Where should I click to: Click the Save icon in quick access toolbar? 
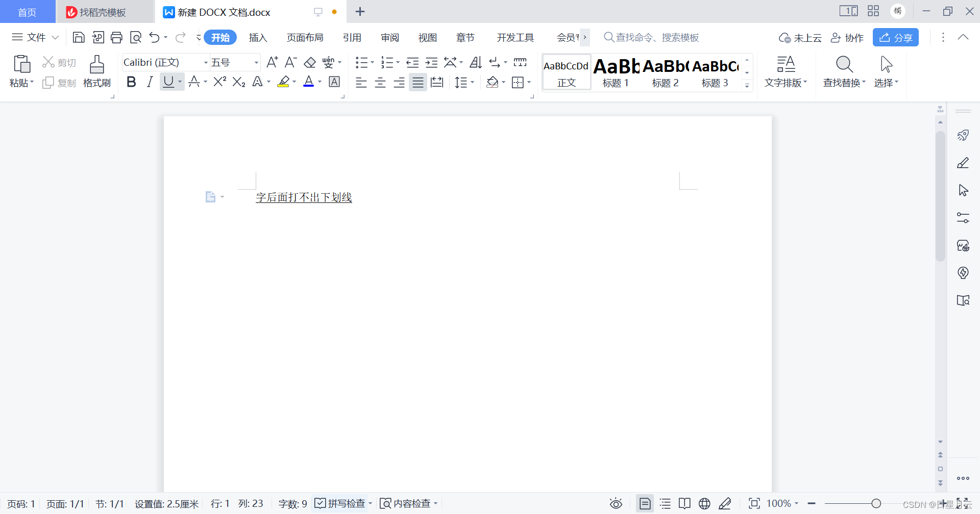point(79,37)
